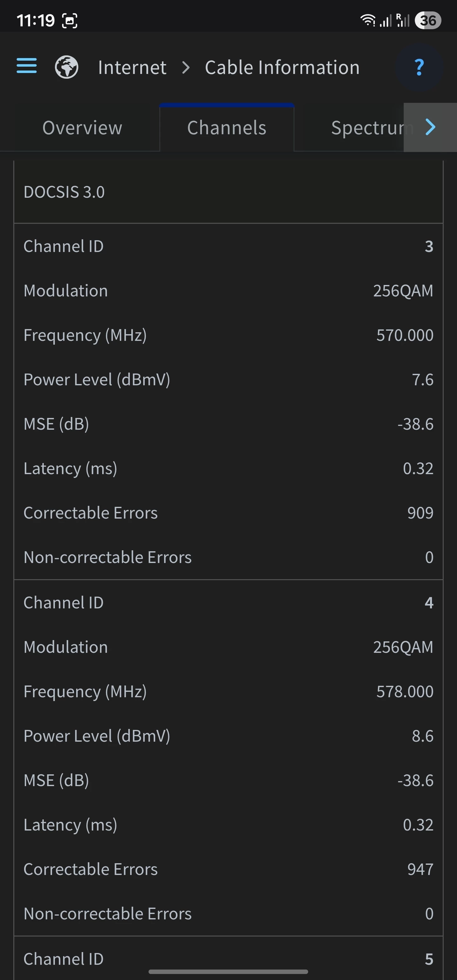Screen dimensions: 457x980
Task: Tap the roaming signal strength icon
Action: click(403, 20)
